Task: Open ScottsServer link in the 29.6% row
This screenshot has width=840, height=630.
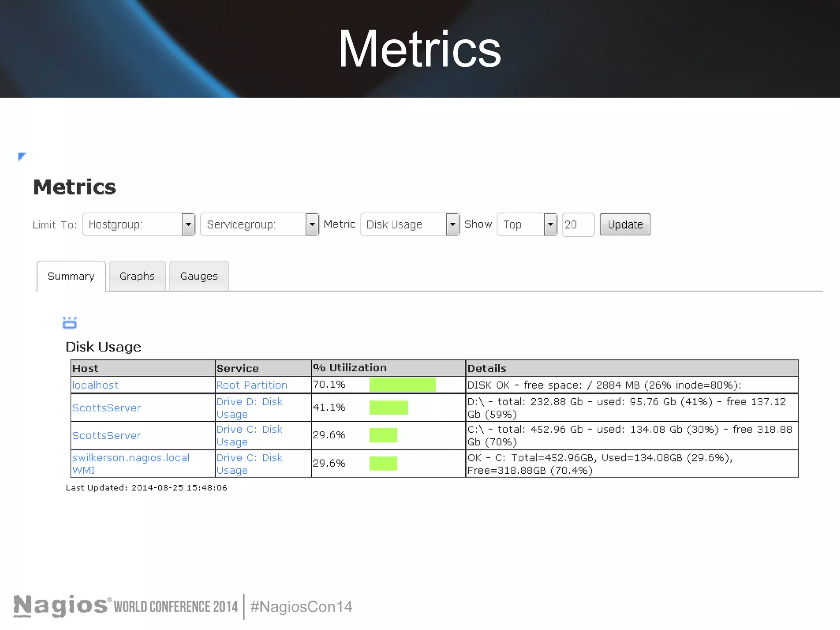Action: pos(107,435)
